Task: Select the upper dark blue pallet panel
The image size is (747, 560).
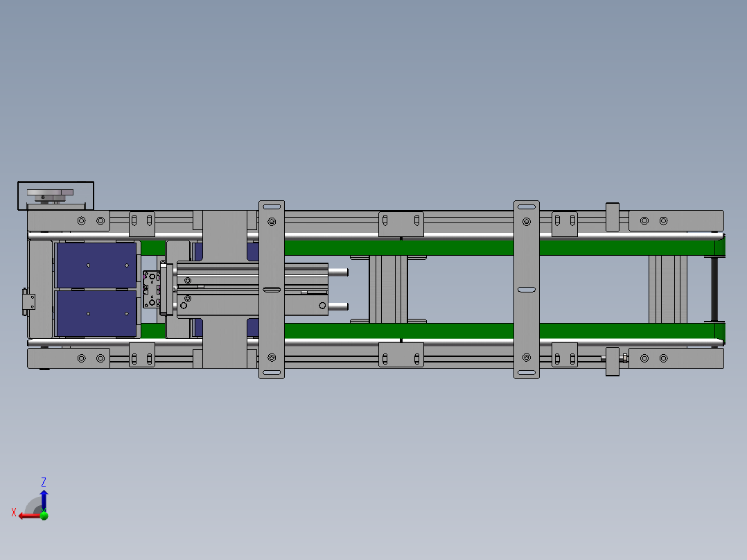Action: point(97,265)
